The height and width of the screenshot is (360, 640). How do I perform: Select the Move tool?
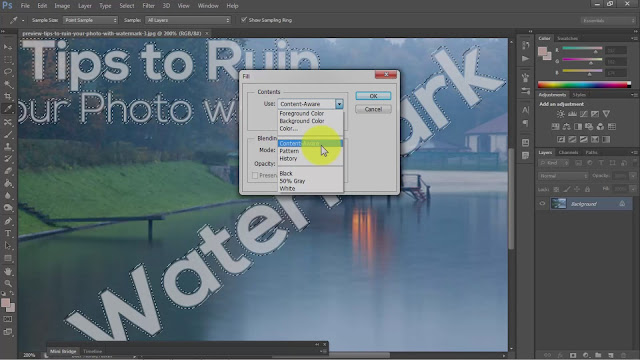coord(8,47)
